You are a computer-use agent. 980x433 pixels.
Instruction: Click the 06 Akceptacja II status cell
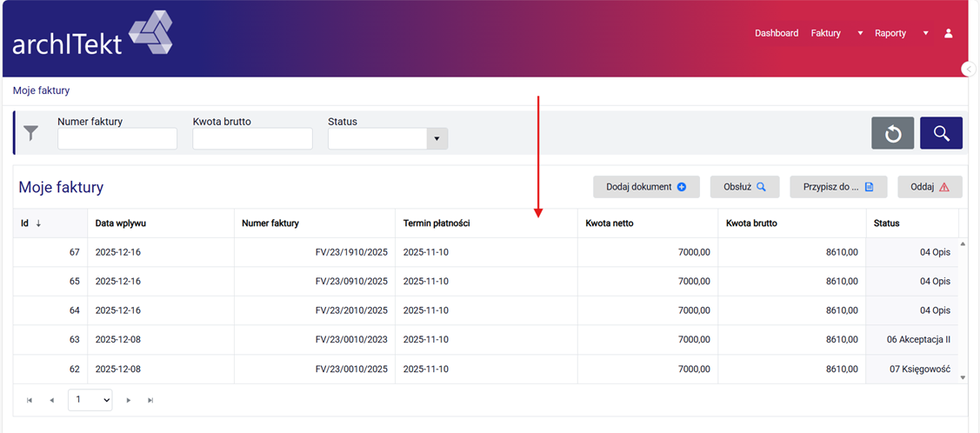tap(912, 340)
